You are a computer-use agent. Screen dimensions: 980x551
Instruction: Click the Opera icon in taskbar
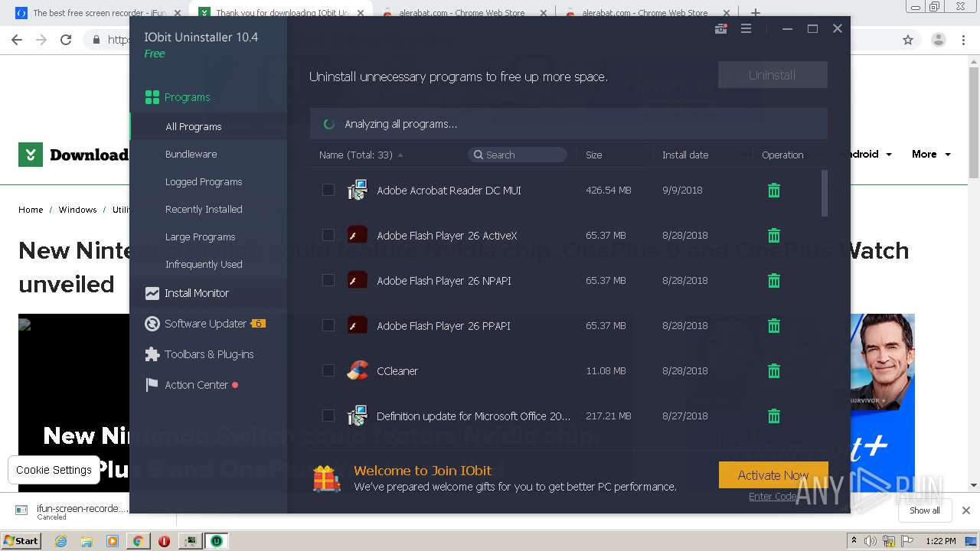[x=164, y=541]
